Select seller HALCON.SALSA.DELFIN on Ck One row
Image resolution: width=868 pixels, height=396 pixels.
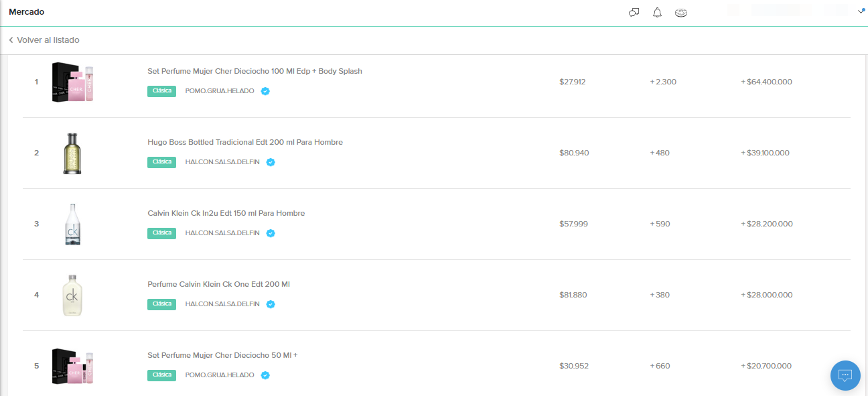(x=222, y=304)
